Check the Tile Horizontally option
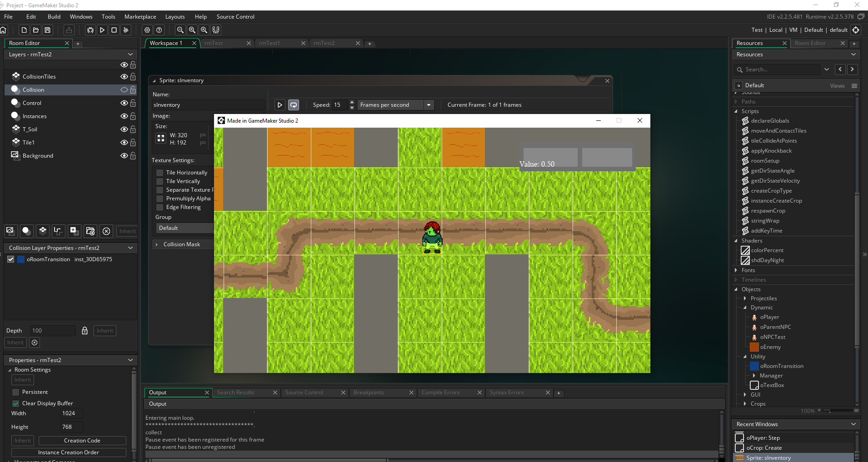This screenshot has width=868, height=462. [x=160, y=173]
